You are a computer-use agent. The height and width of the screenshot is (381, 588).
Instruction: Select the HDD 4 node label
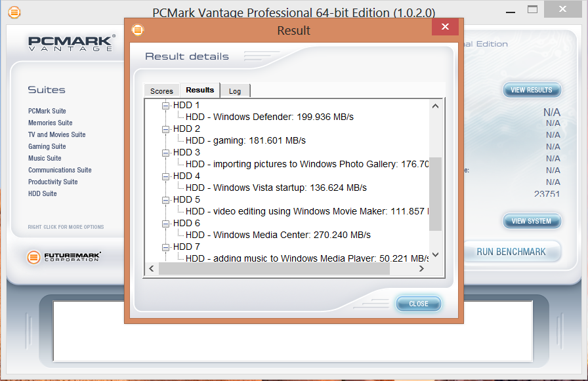(x=186, y=176)
